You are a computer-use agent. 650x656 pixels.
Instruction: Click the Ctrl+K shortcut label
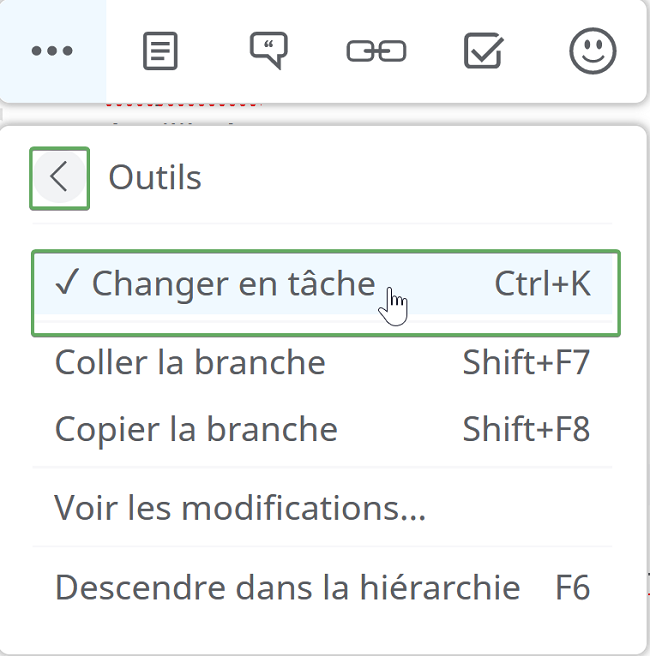(543, 284)
